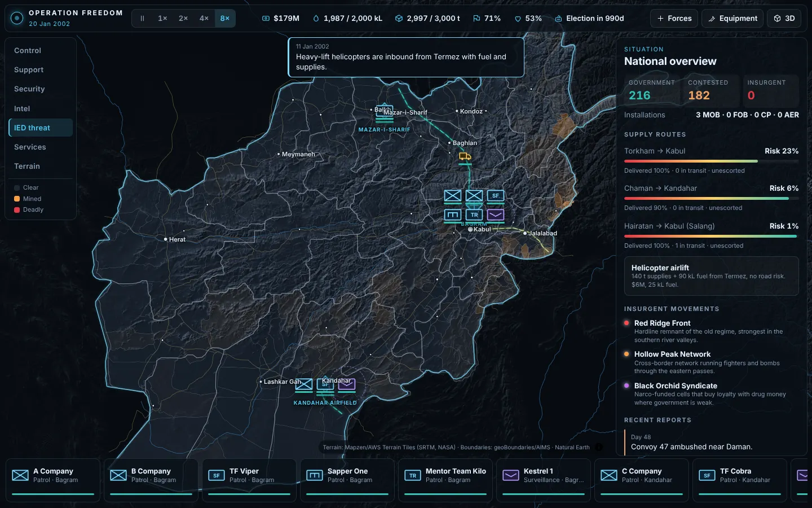Select the Terrain map layer
The height and width of the screenshot is (508, 812).
tap(41, 166)
